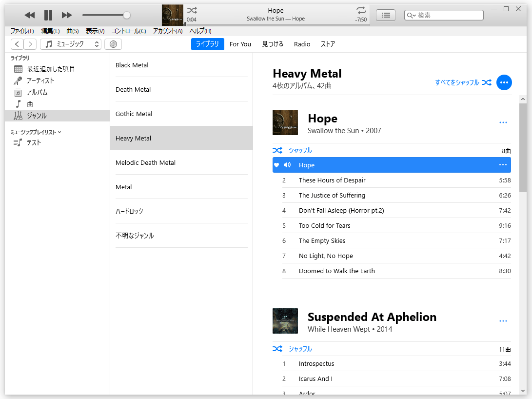Click the CD disc icon button
Image resolution: width=532 pixels, height=399 pixels.
pos(113,44)
